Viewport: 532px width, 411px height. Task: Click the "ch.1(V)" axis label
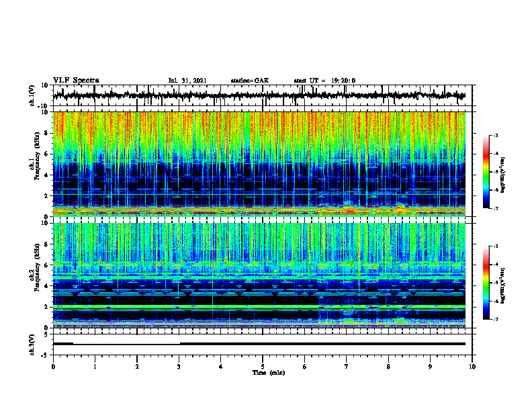tap(32, 96)
